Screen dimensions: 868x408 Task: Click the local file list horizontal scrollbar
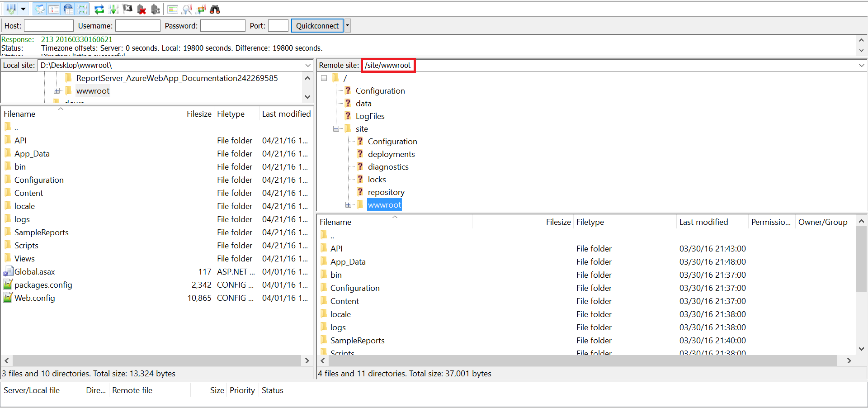[x=157, y=361]
